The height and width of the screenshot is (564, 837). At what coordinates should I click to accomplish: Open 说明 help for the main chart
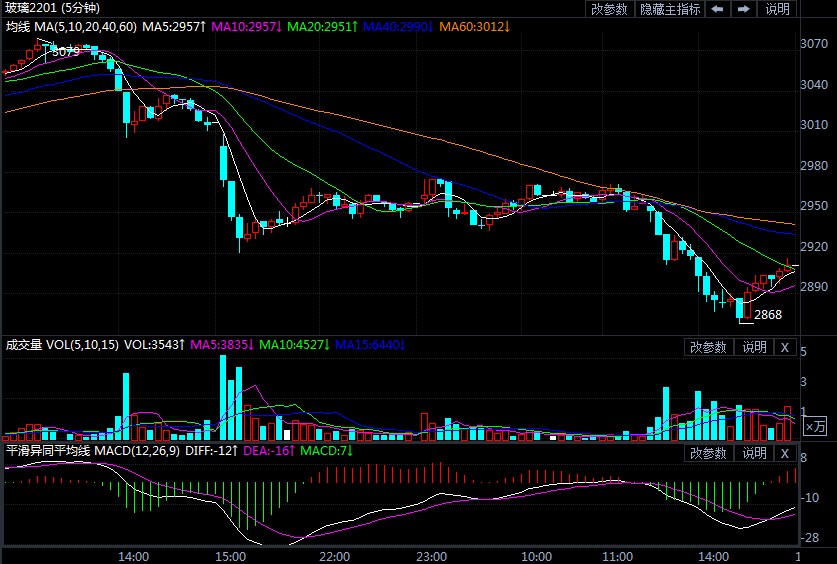777,9
